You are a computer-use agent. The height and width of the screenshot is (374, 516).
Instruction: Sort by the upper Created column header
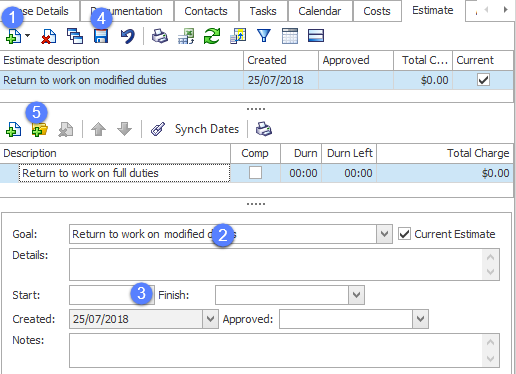coord(281,60)
